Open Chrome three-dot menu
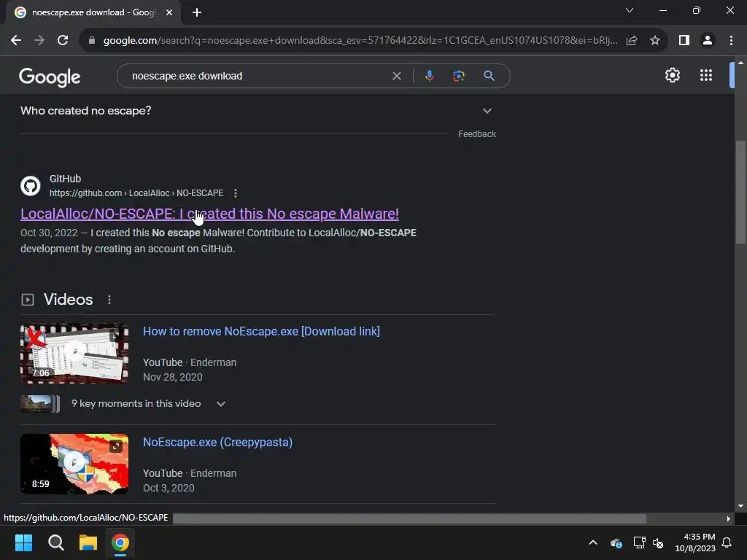The image size is (747, 560). click(x=731, y=41)
